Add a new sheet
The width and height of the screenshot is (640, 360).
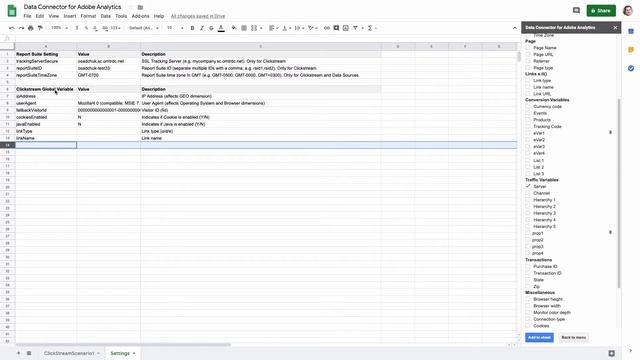tap(18, 353)
